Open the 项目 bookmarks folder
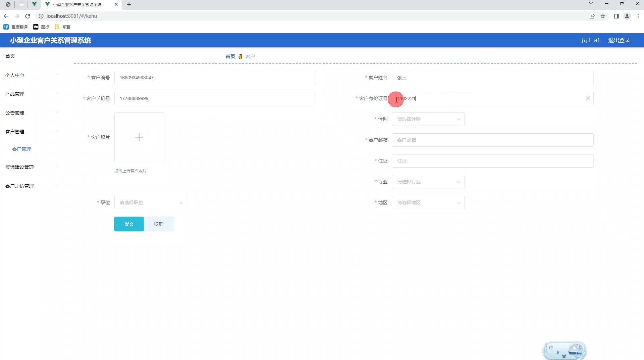Viewport: 644px width, 360px height. 63,27
